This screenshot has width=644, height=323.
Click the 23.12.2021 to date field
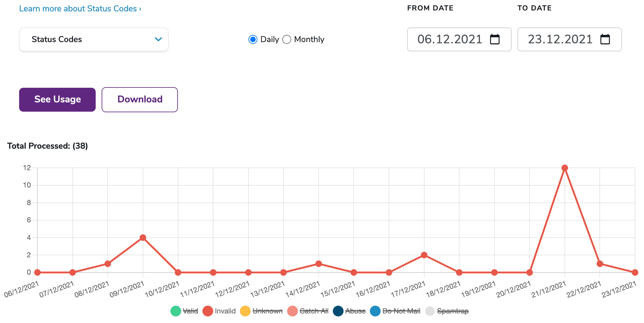560,39
